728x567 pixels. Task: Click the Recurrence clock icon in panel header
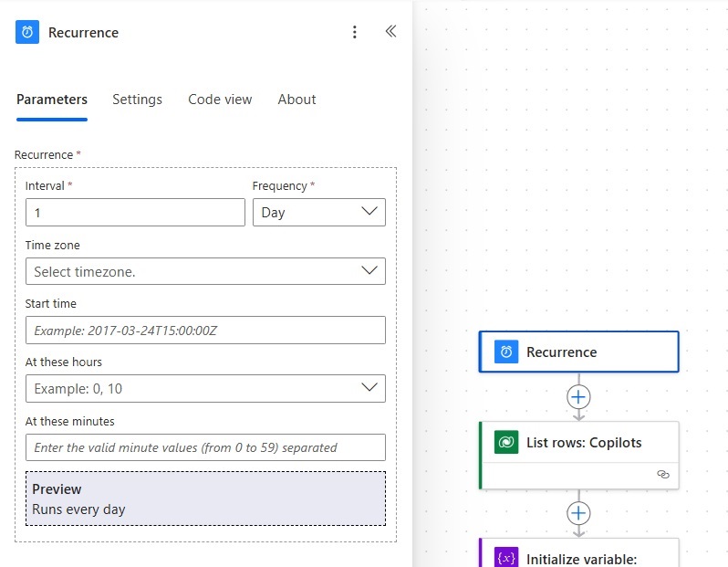[27, 32]
